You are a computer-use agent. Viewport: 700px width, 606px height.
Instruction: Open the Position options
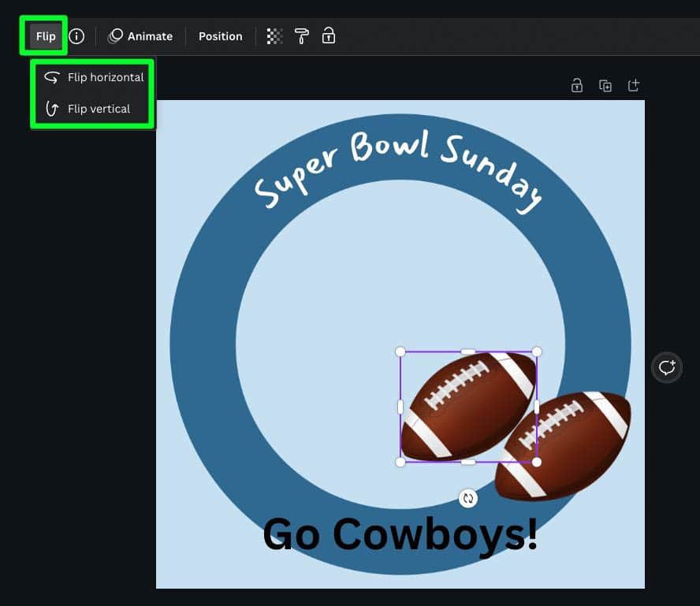(221, 36)
